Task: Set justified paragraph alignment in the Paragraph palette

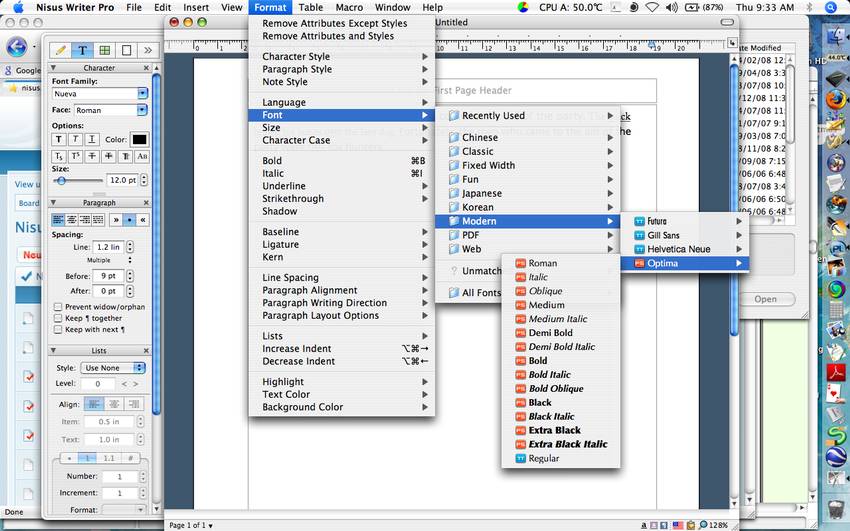Action: 98,220
